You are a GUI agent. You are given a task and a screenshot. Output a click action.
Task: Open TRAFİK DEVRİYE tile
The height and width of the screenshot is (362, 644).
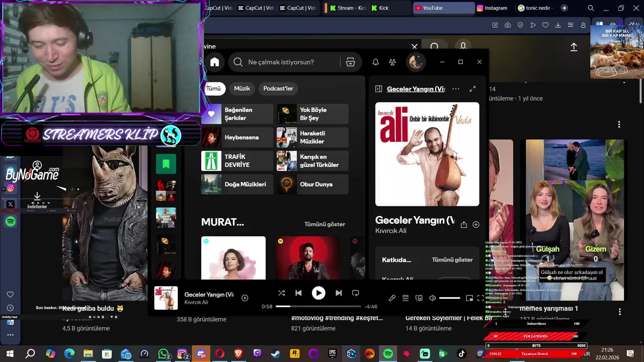click(x=237, y=161)
